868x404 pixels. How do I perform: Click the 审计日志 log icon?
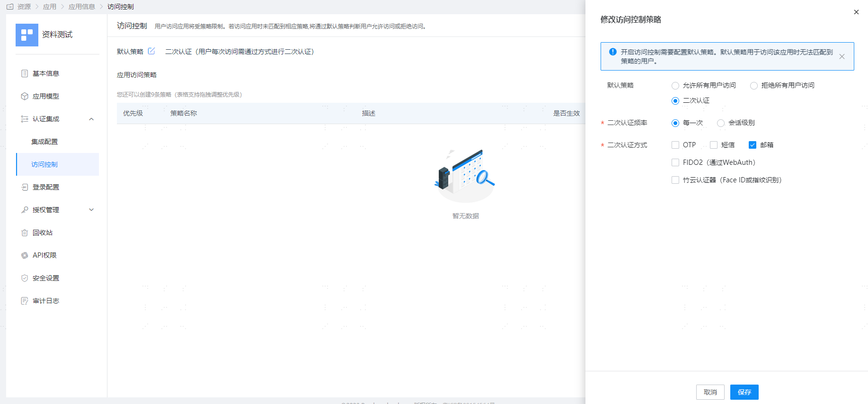point(25,301)
